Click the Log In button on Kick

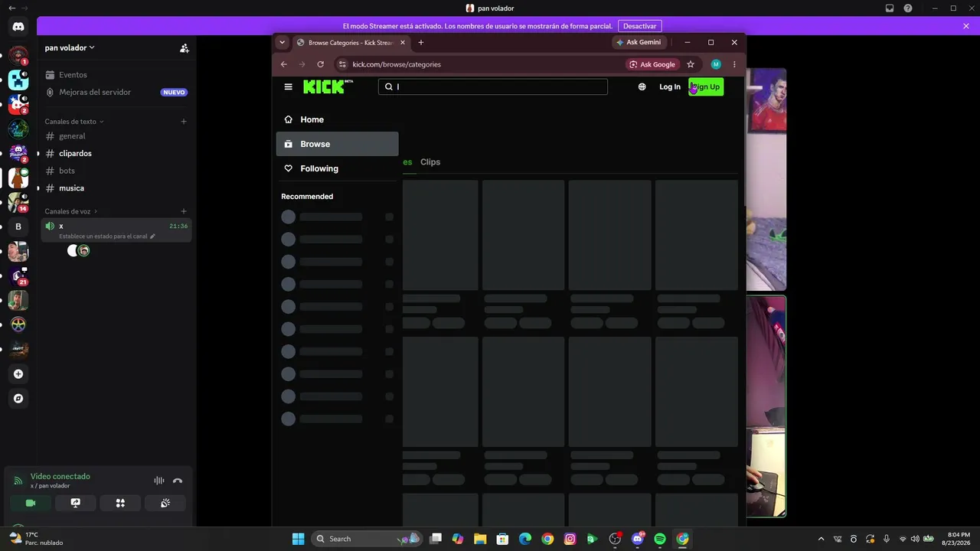(670, 87)
